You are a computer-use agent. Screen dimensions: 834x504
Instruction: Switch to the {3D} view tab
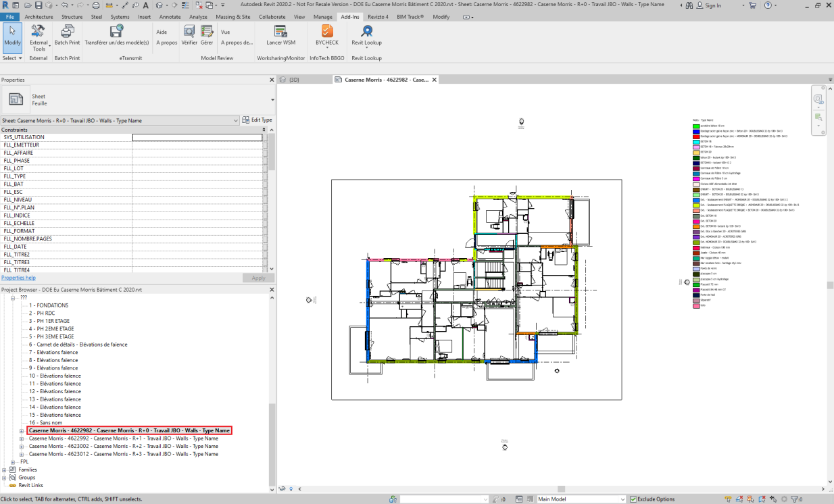tap(294, 80)
